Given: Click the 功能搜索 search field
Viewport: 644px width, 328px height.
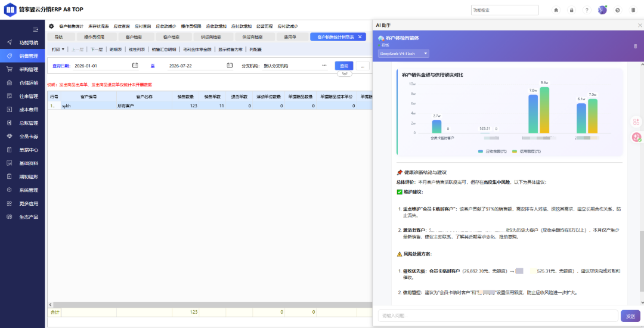Looking at the screenshot, I should [x=505, y=10].
